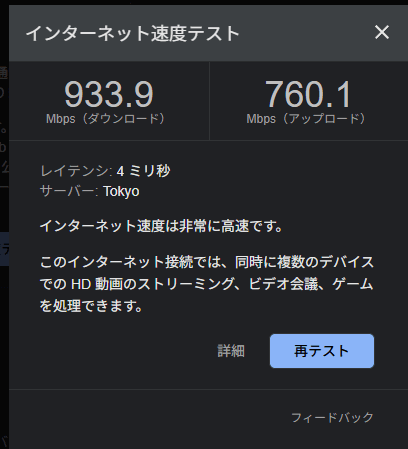Viewport: 408px width, 449px height.
Task: Click the Mbps（アップロード）label
Action: click(306, 119)
